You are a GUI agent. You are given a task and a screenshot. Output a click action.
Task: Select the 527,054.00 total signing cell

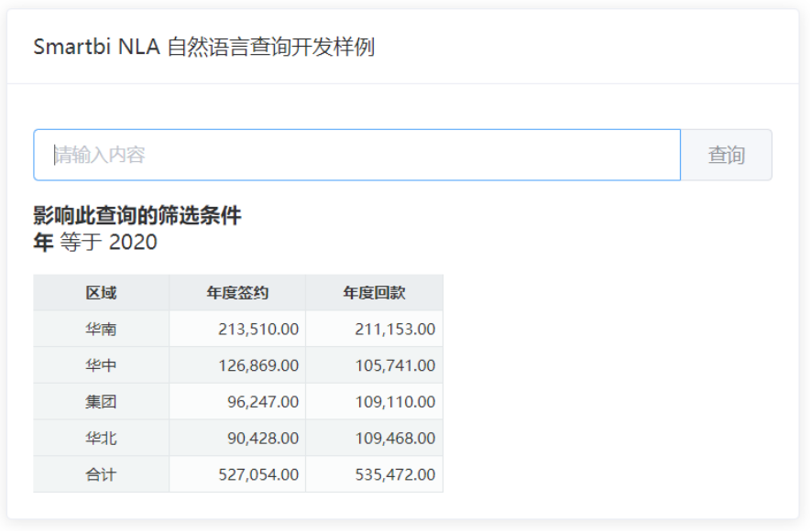[237, 474]
